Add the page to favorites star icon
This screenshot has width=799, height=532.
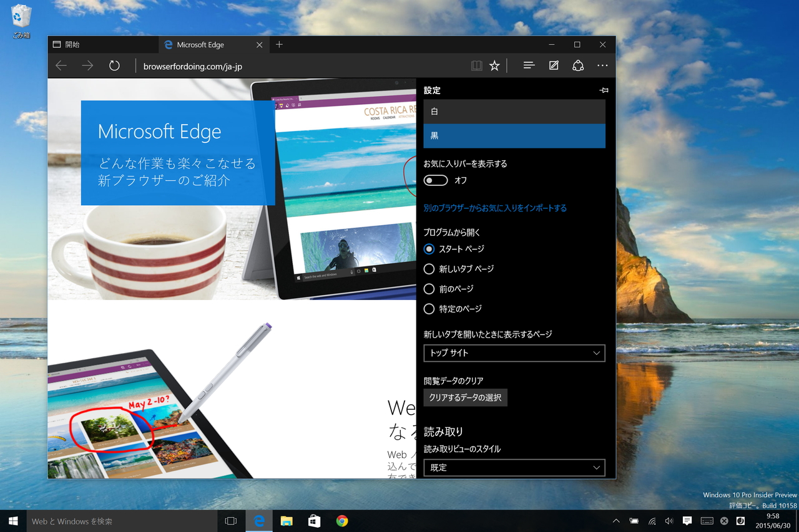[494, 65]
